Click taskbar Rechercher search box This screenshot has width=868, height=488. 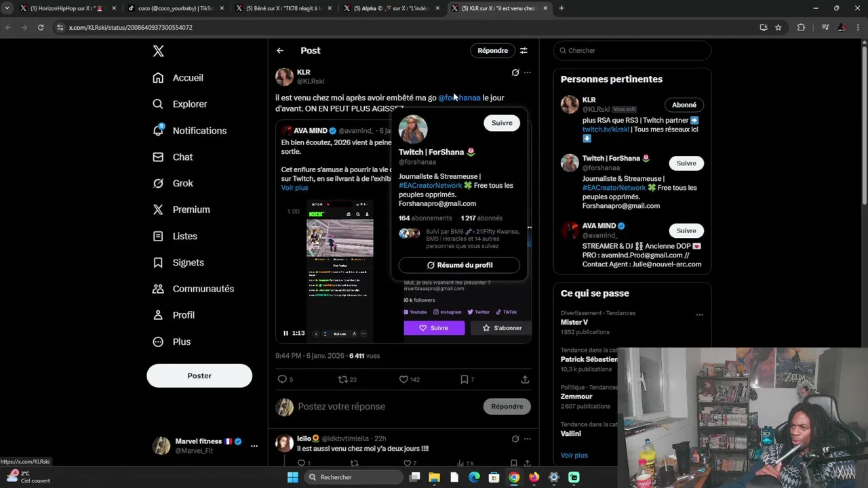point(353,477)
